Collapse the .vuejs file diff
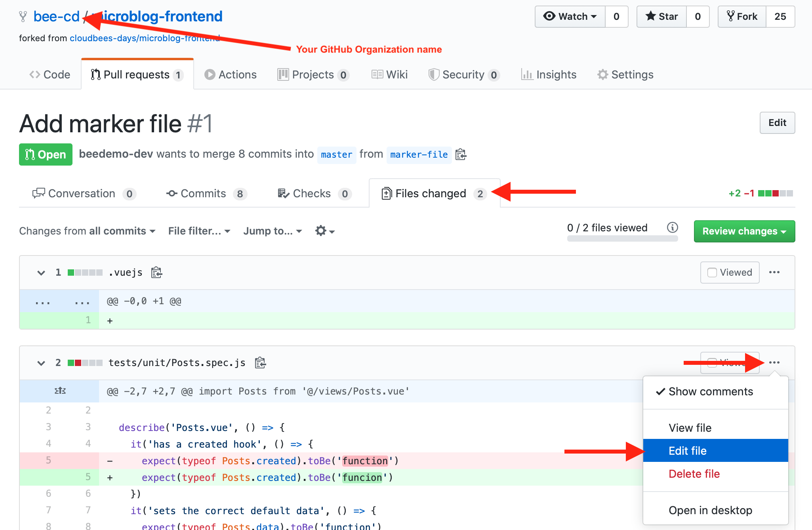 (x=41, y=273)
